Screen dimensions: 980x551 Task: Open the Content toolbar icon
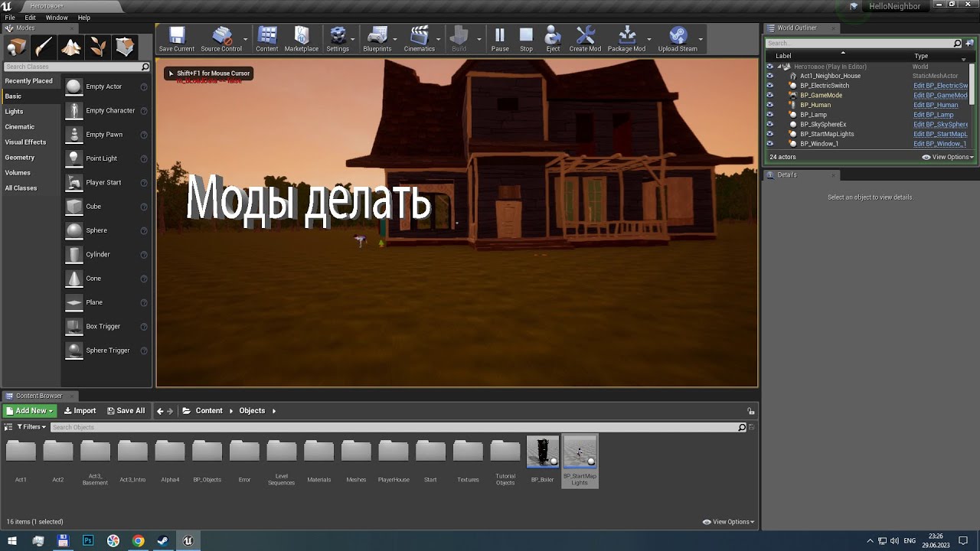267,35
